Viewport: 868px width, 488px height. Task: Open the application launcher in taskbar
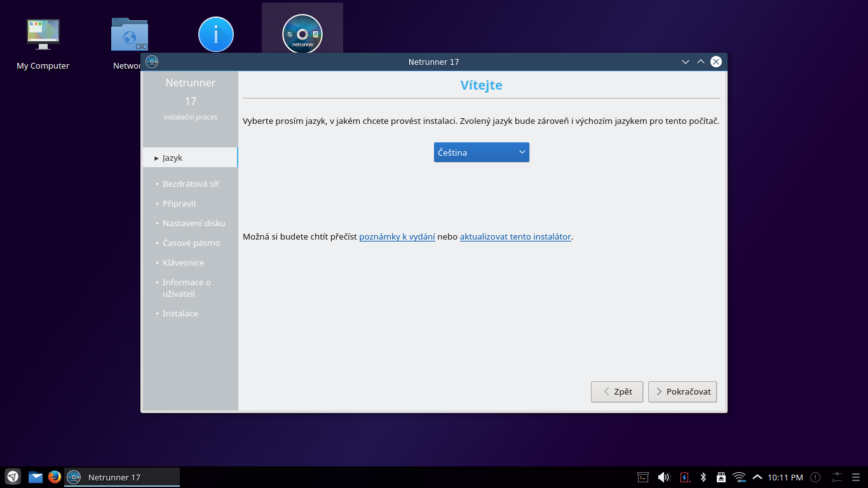13,477
